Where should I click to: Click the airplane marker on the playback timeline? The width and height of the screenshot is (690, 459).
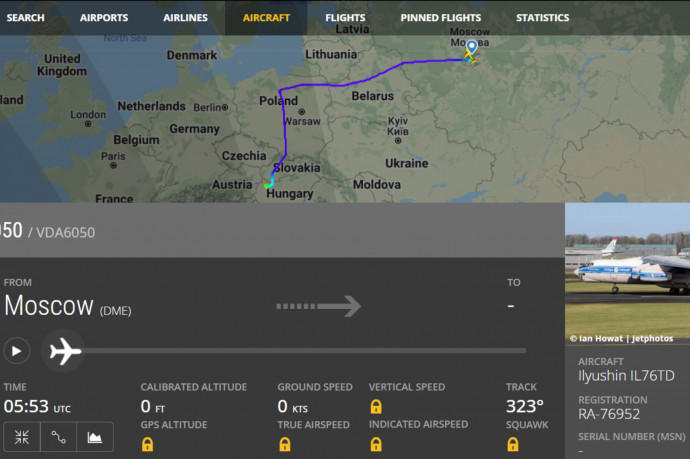(65, 351)
